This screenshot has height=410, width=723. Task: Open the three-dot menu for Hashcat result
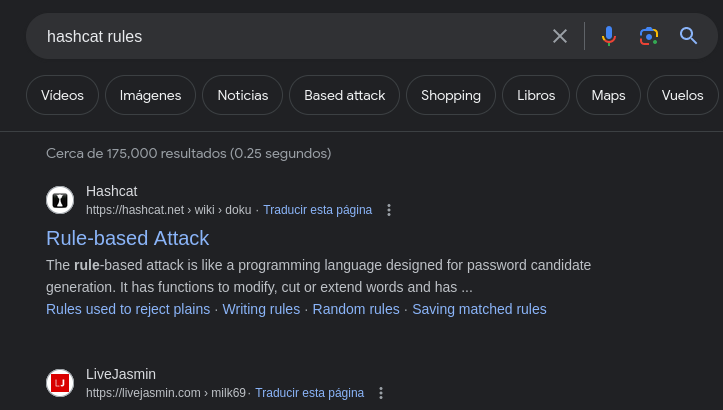click(389, 210)
